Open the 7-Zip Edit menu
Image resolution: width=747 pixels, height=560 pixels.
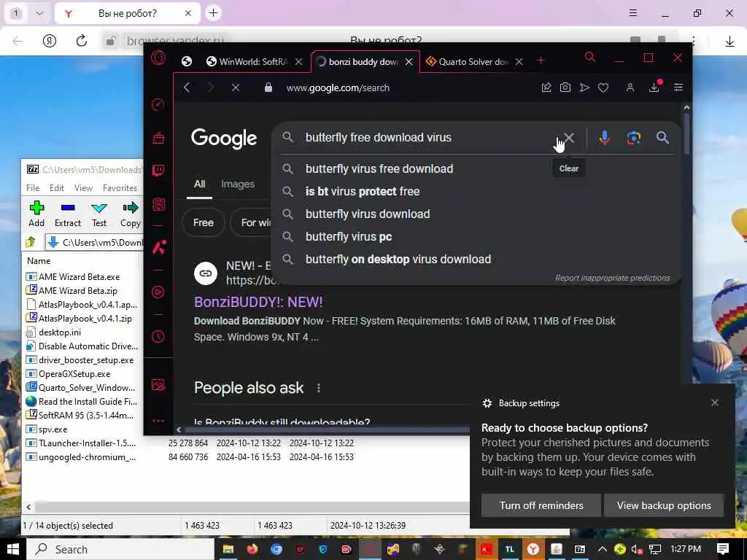coord(57,188)
